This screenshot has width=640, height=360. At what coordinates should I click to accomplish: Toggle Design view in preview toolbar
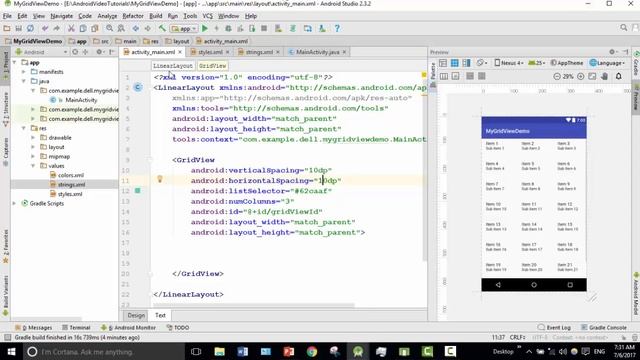tap(443, 63)
